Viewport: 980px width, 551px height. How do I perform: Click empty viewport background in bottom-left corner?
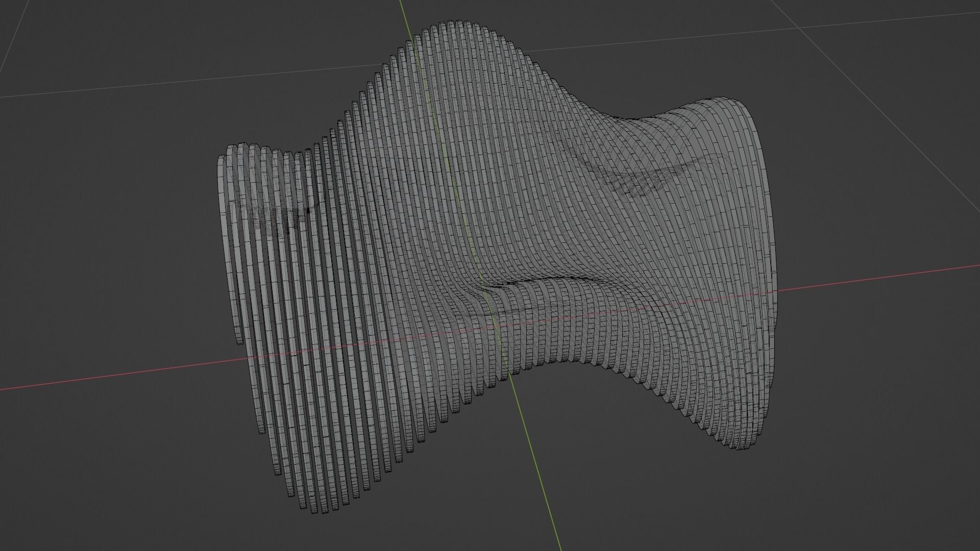77,500
